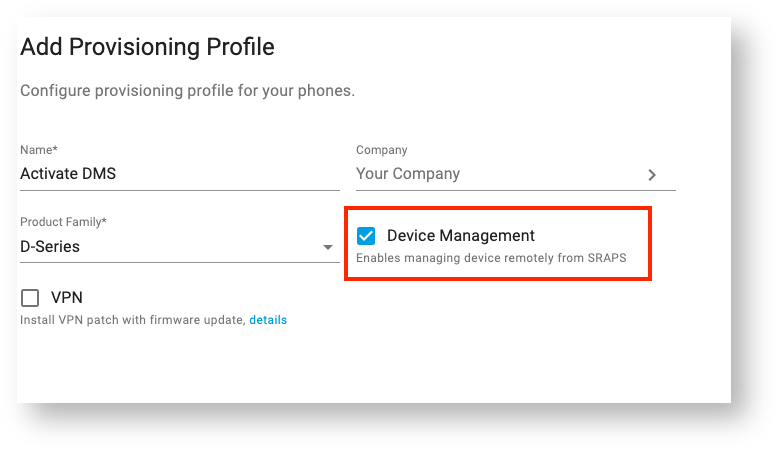Select the 'Activate DMS' text in Name
The height and width of the screenshot is (451, 779).
click(68, 174)
